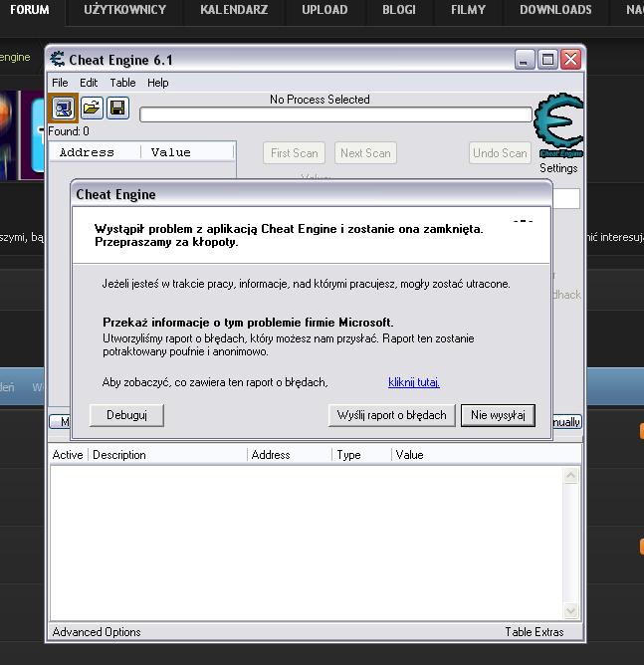The width and height of the screenshot is (644, 665).
Task: Click the Cheat Engine title bar icon
Action: pyautogui.click(x=58, y=60)
